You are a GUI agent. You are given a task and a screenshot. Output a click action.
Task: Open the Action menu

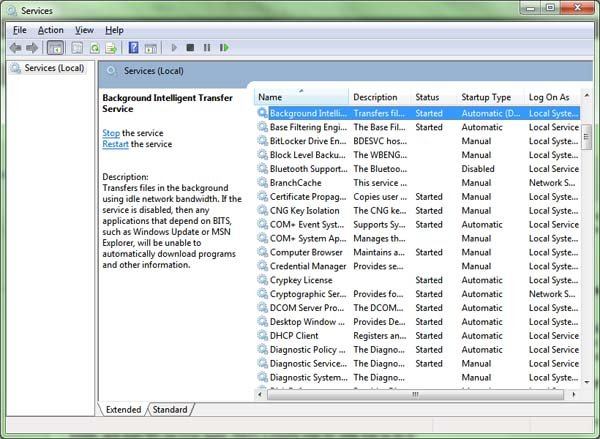pos(51,30)
